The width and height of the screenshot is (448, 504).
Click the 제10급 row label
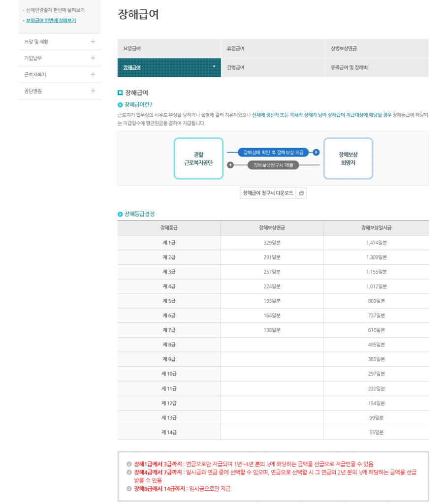(x=169, y=374)
